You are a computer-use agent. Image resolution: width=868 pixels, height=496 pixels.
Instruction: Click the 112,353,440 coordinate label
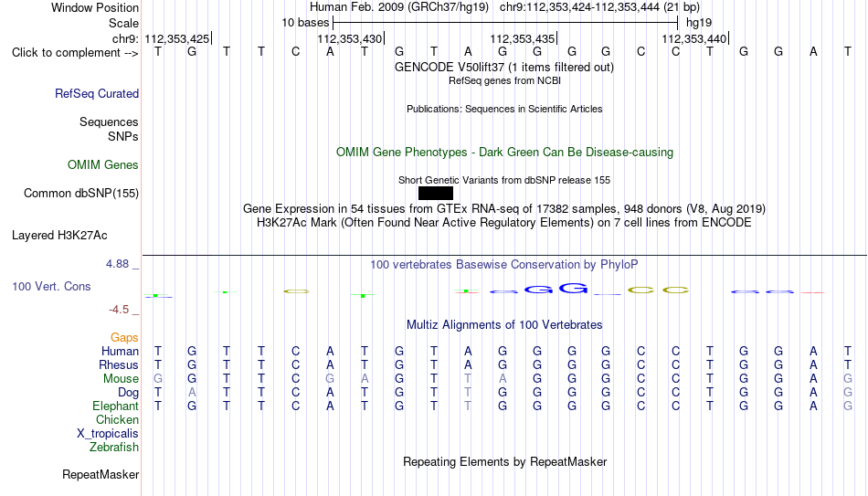click(x=694, y=38)
